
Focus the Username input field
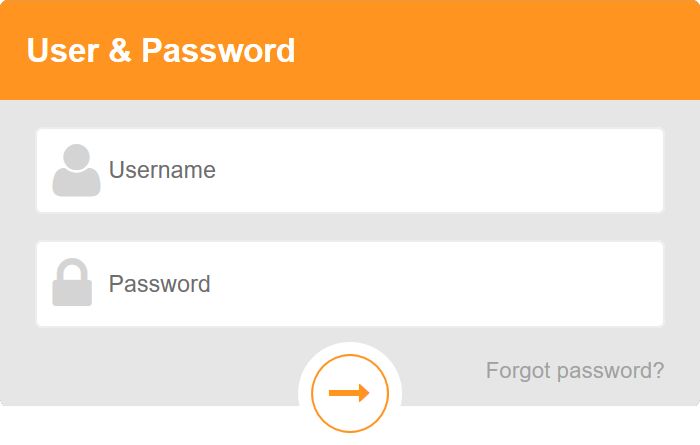click(x=350, y=171)
